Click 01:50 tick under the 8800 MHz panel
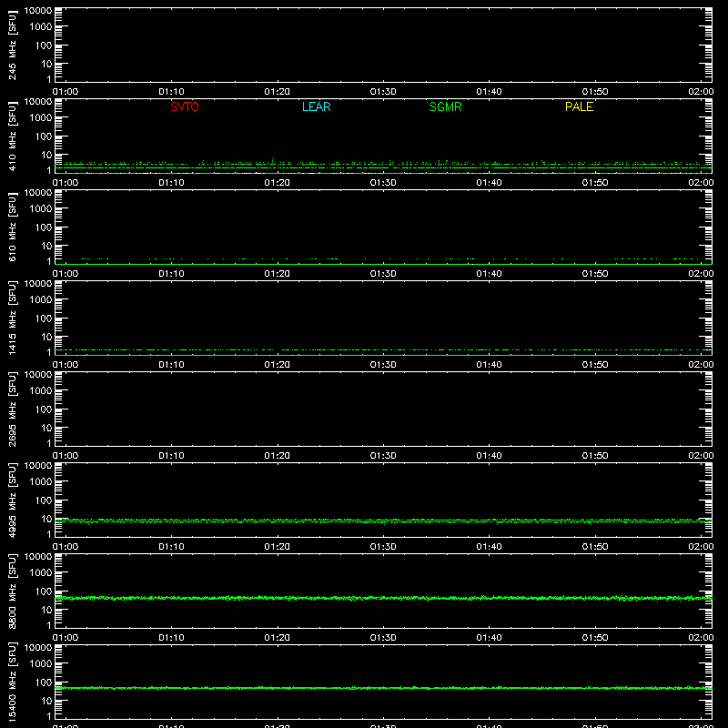Image resolution: width=728 pixels, height=728 pixels. [x=595, y=638]
